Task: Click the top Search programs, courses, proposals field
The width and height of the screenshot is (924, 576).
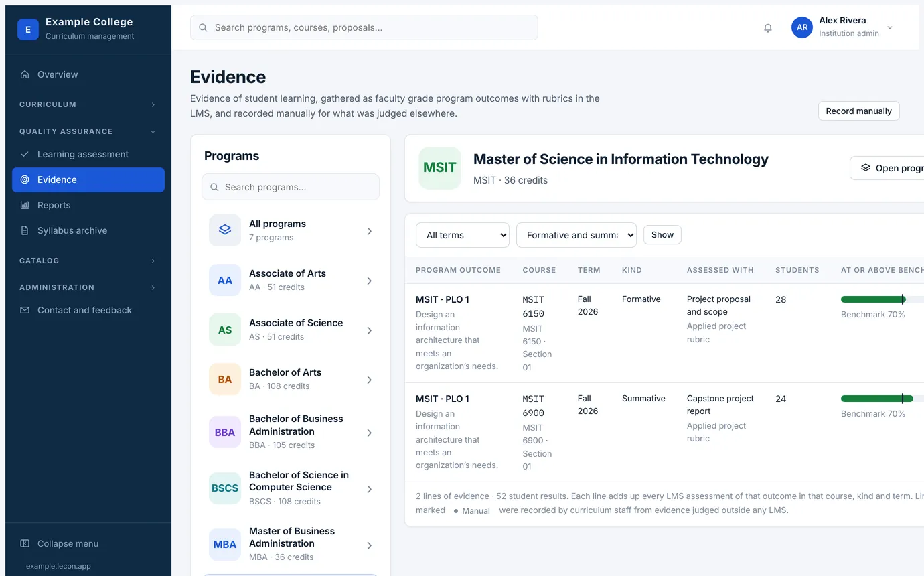Action: [364, 27]
